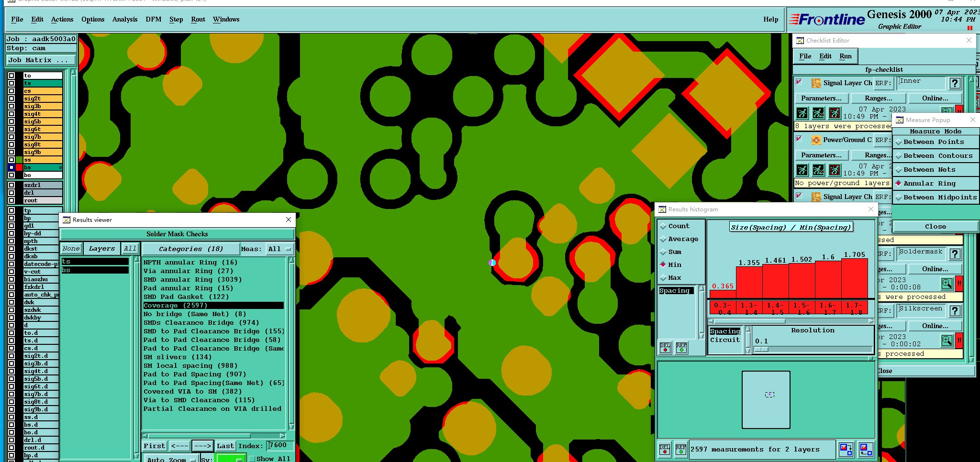Toggle Power/Ground Check checkbox

pyautogui.click(x=799, y=139)
